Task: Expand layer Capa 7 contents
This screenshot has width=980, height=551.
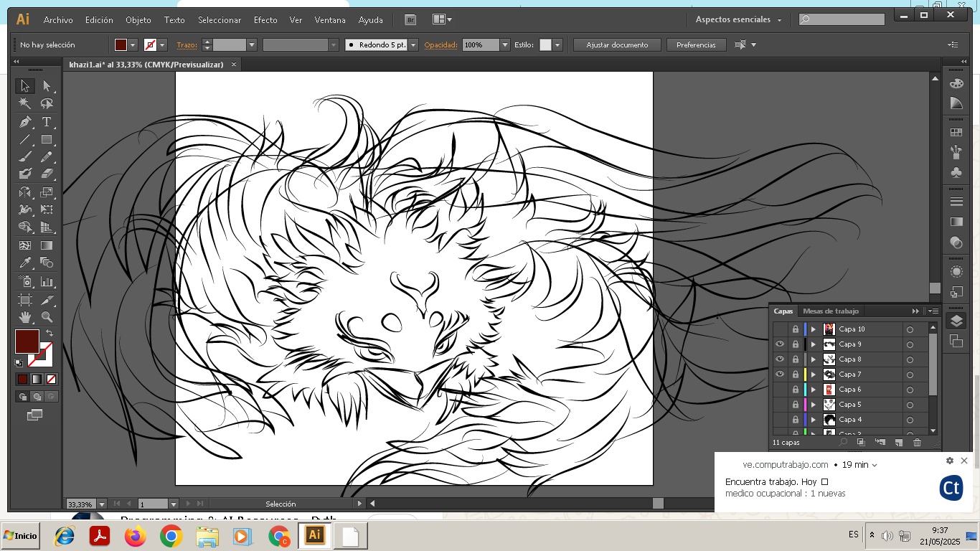Action: point(813,375)
